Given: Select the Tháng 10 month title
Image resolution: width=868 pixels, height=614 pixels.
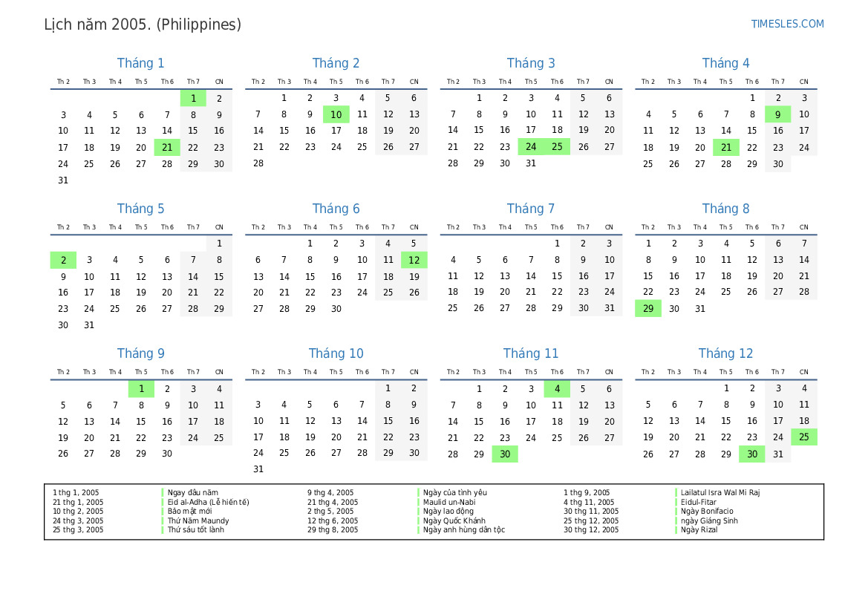Looking at the screenshot, I should pos(336,353).
